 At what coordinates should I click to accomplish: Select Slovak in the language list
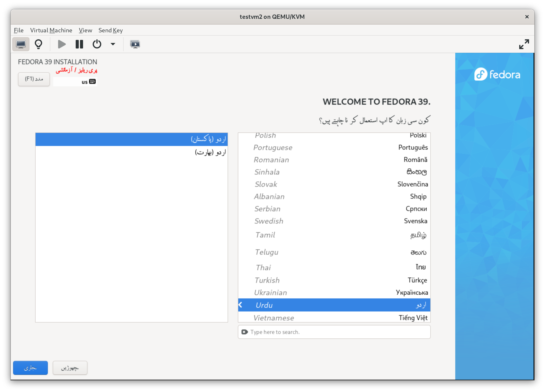pos(334,184)
